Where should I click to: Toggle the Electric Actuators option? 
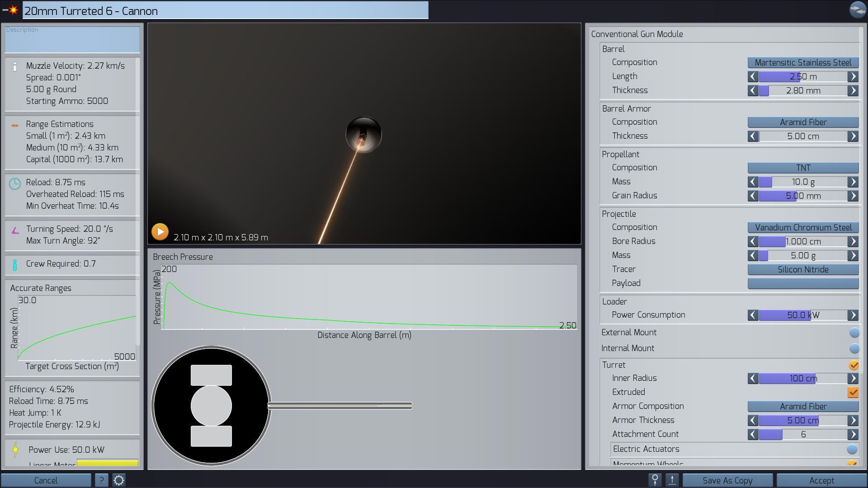[x=852, y=450]
